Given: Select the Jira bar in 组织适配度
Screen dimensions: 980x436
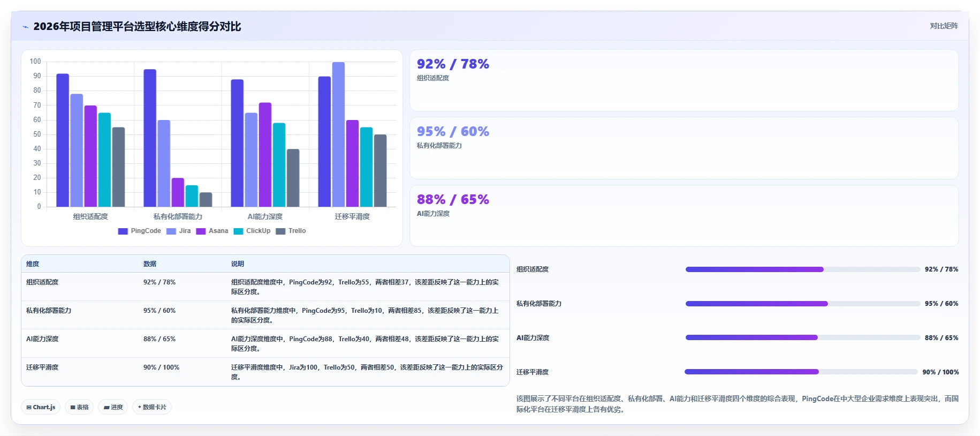Looking at the screenshot, I should (77, 151).
